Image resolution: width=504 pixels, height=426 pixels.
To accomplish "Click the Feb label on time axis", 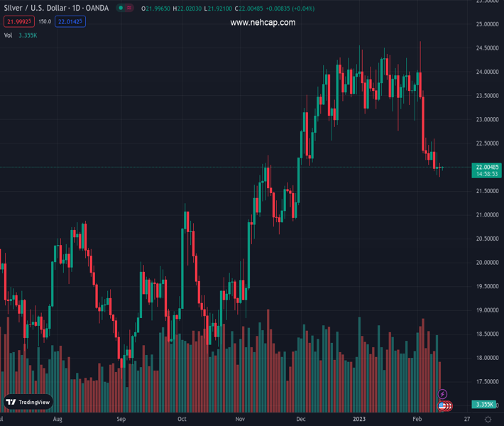I will (x=417, y=420).
